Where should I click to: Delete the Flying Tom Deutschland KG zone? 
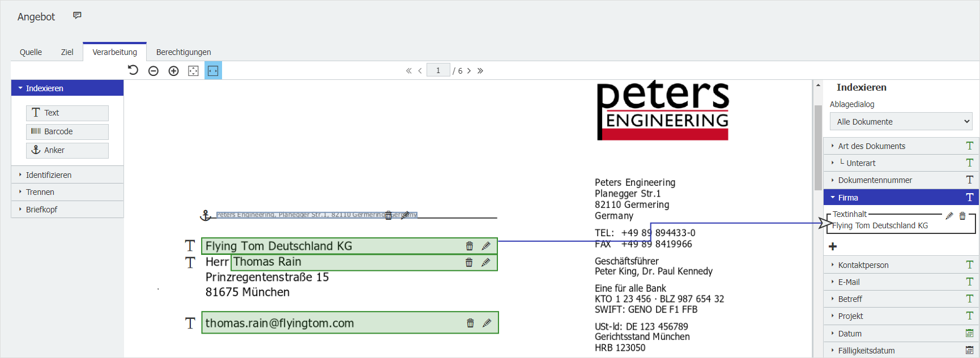pyautogui.click(x=469, y=246)
